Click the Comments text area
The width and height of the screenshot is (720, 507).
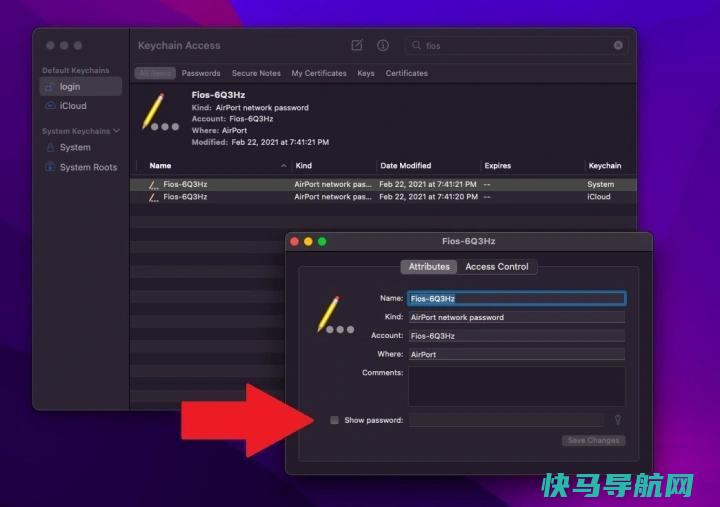click(517, 386)
